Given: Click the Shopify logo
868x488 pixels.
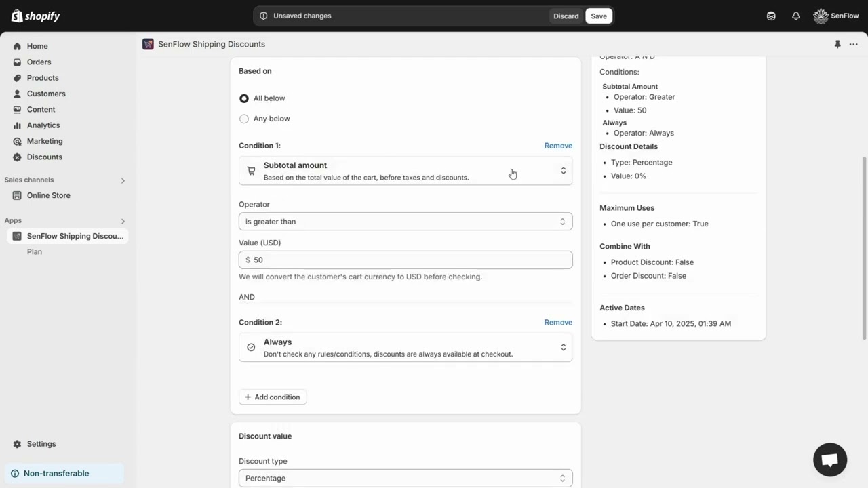Looking at the screenshot, I should point(35,16).
